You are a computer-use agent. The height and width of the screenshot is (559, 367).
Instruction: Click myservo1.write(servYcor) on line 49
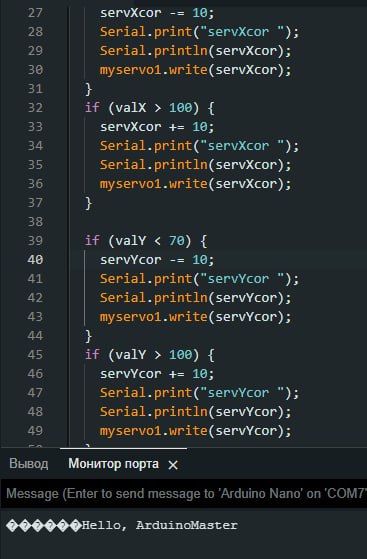195,431
